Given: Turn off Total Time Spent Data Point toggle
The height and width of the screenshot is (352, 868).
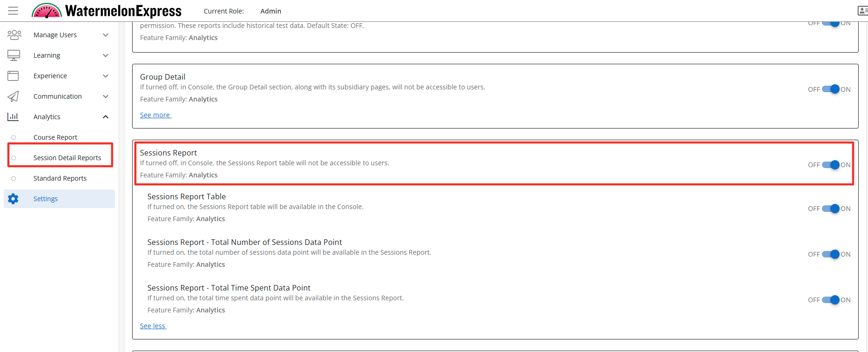Looking at the screenshot, I should (830, 300).
